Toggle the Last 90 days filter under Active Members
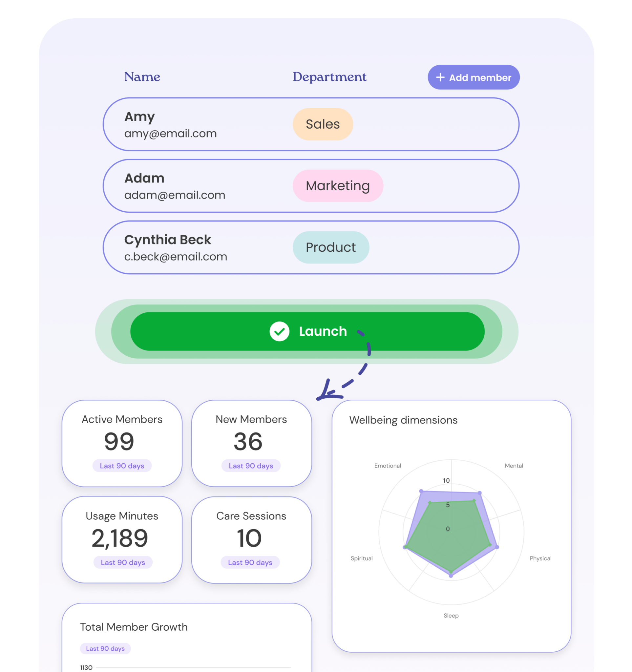Screen dimensions: 632x672 tap(122, 466)
